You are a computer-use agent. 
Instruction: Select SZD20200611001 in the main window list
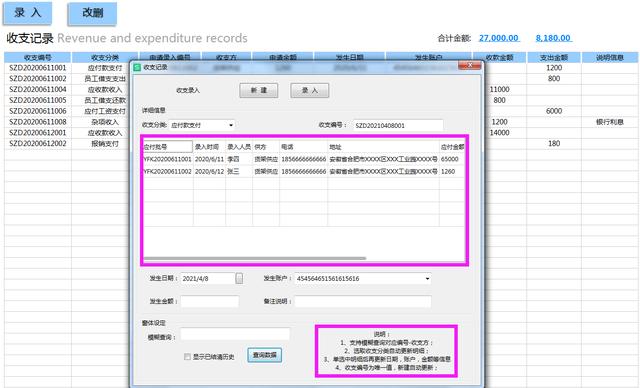(38, 68)
